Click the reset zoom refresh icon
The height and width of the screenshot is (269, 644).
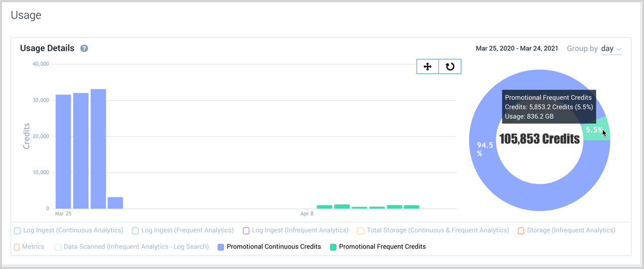coord(450,67)
